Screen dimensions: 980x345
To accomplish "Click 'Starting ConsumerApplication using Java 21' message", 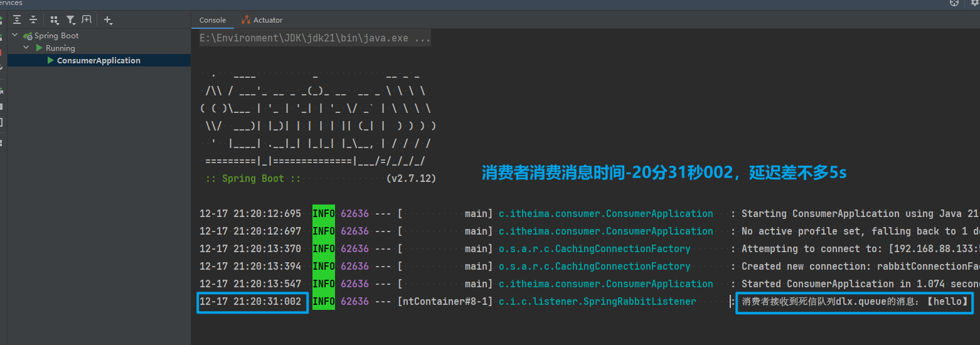I will (861, 214).
